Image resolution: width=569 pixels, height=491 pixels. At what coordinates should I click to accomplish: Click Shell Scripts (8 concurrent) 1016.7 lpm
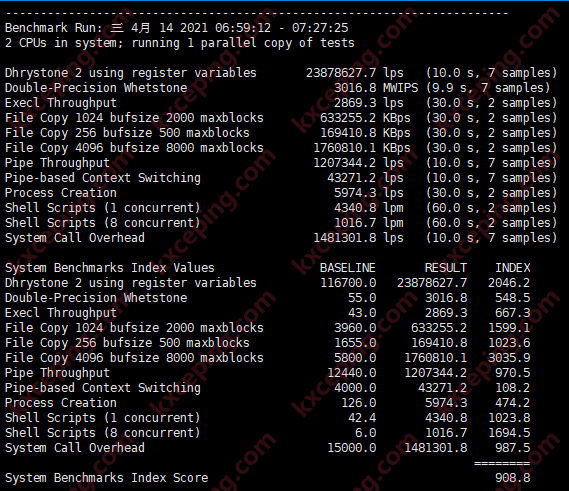(x=368, y=223)
